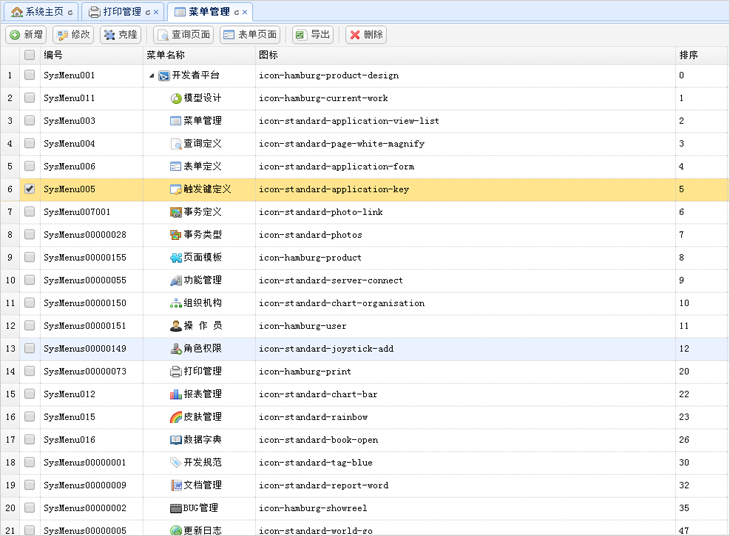The height and width of the screenshot is (536, 730).
Task: Check the SysMenu004 row checkbox
Action: click(29, 143)
